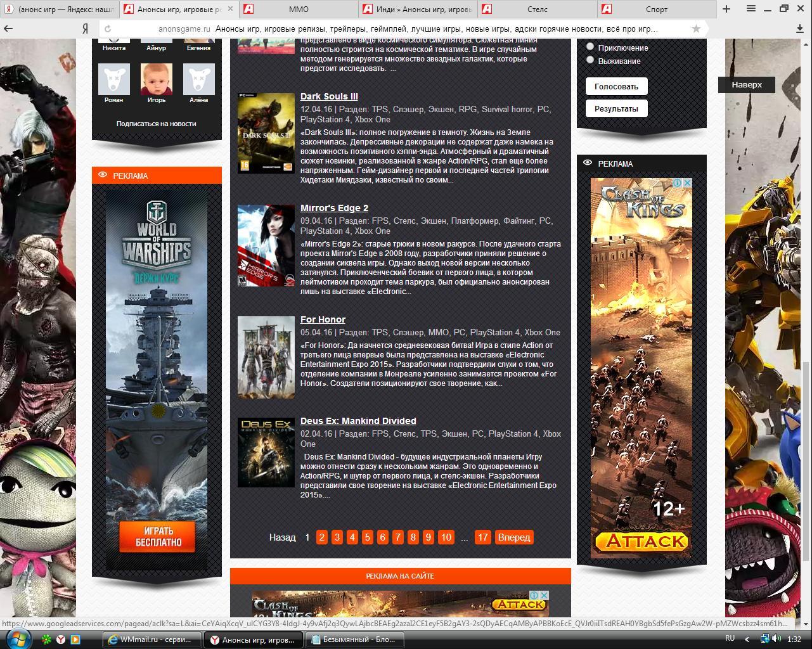Go to page 10 in pagination
The width and height of the screenshot is (812, 649).
click(446, 537)
